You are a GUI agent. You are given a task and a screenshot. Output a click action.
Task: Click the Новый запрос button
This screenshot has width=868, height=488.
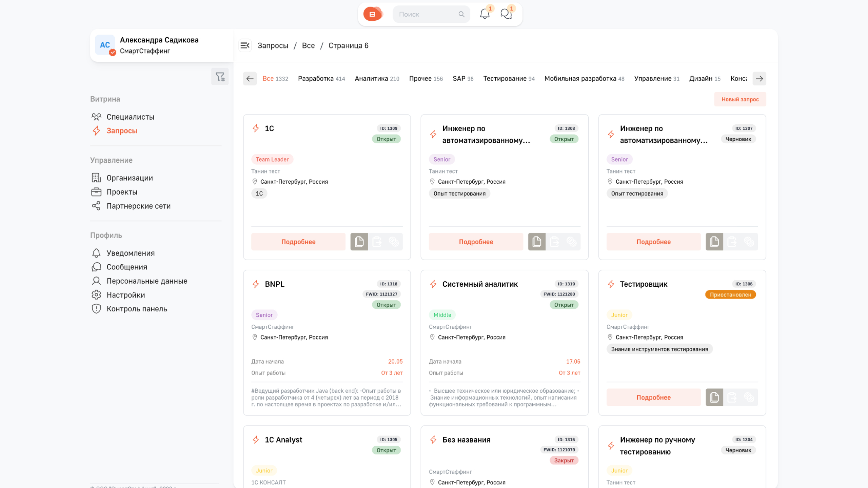pyautogui.click(x=740, y=99)
